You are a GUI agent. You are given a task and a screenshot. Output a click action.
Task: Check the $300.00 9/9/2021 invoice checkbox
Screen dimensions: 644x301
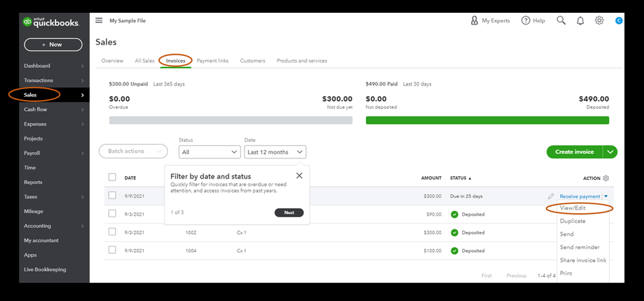pyautogui.click(x=112, y=195)
